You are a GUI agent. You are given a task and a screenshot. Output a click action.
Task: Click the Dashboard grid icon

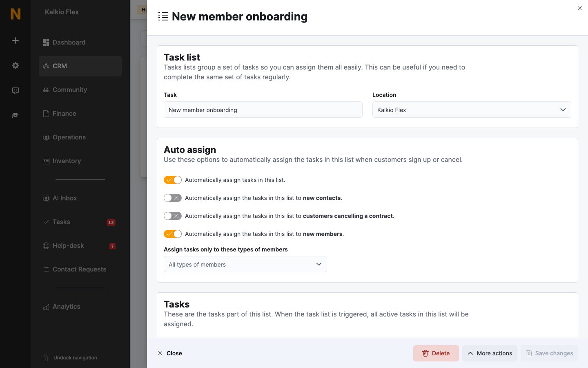pos(46,43)
